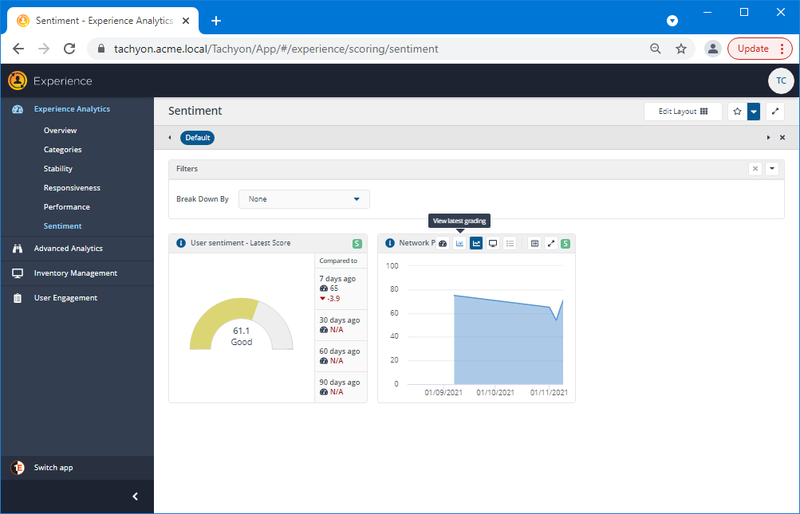Screen dimensions: 800x514
Task: Click the green S badge on User sentiment tile
Action: click(357, 244)
